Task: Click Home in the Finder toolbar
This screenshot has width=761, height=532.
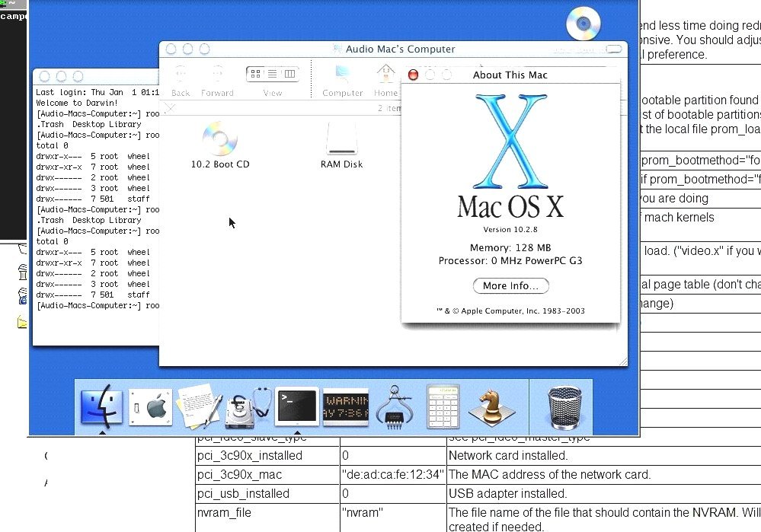Action: [386, 81]
